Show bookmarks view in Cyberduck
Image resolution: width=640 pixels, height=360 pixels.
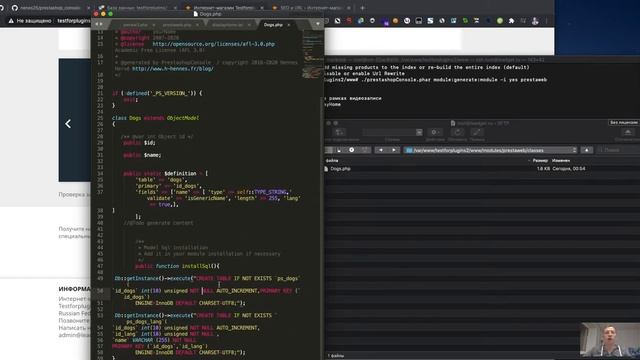pyautogui.click(x=340, y=150)
